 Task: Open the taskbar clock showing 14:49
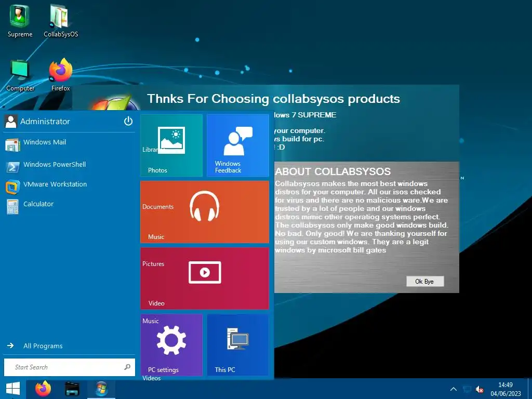pyautogui.click(x=506, y=389)
